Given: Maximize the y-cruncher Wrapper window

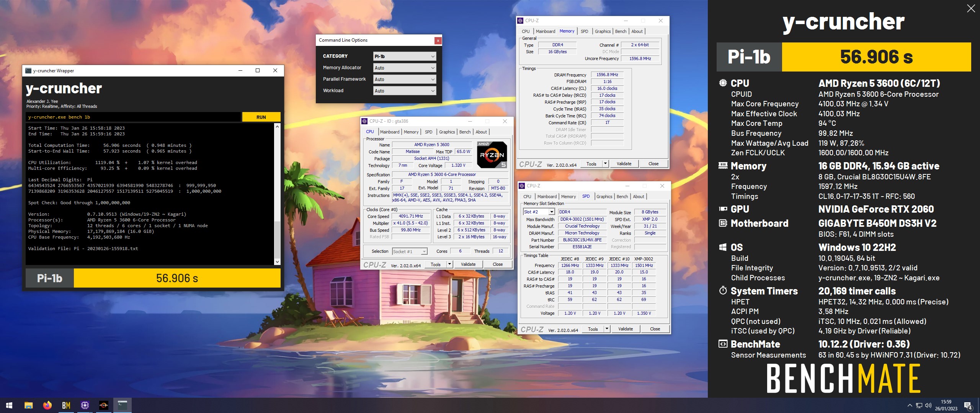Looking at the screenshot, I should 258,70.
